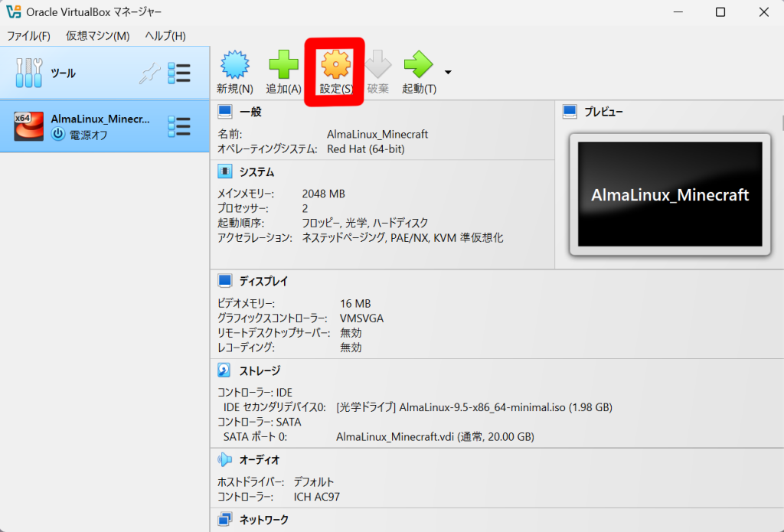The image size is (784, 532).
Task: Click the AlmaLinux VM red hat icon
Action: 28,126
